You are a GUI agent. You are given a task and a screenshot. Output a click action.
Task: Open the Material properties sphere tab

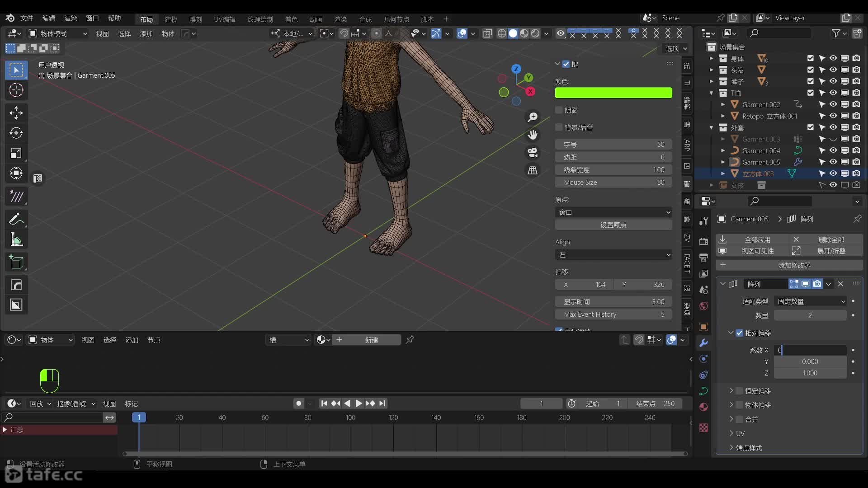coord(703,407)
